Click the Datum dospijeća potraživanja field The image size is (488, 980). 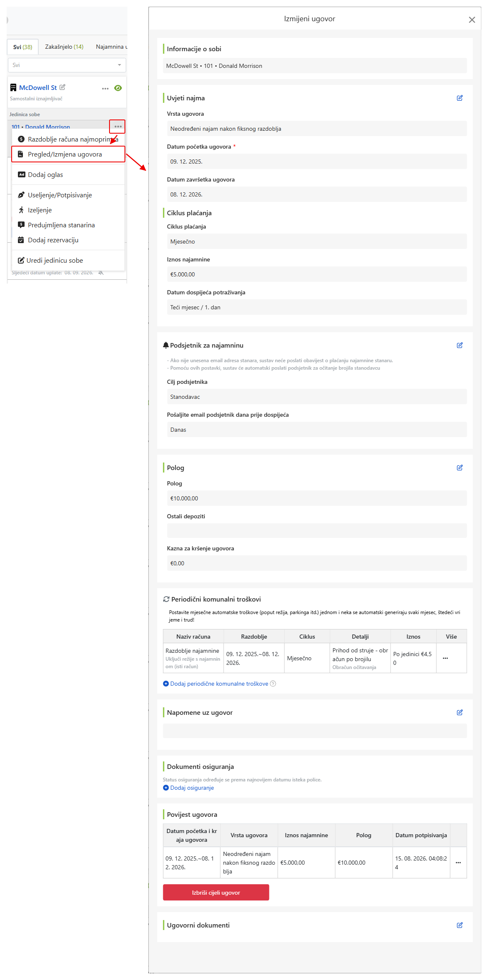tap(317, 307)
